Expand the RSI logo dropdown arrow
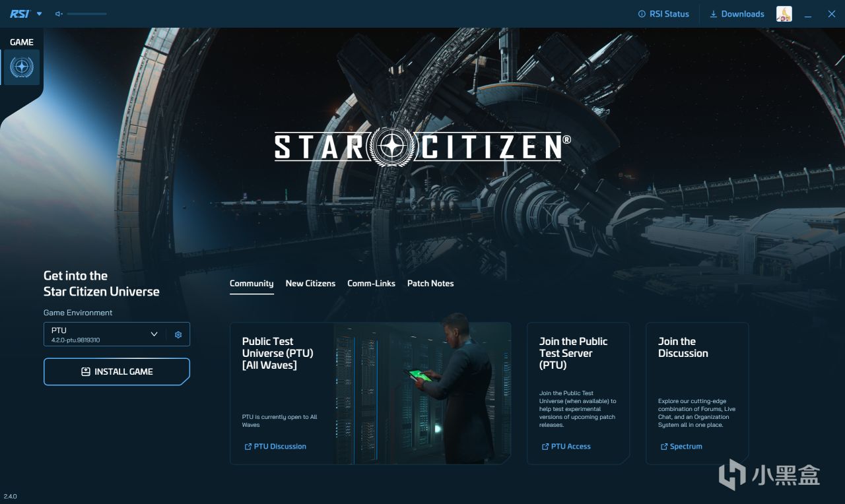 click(x=39, y=14)
